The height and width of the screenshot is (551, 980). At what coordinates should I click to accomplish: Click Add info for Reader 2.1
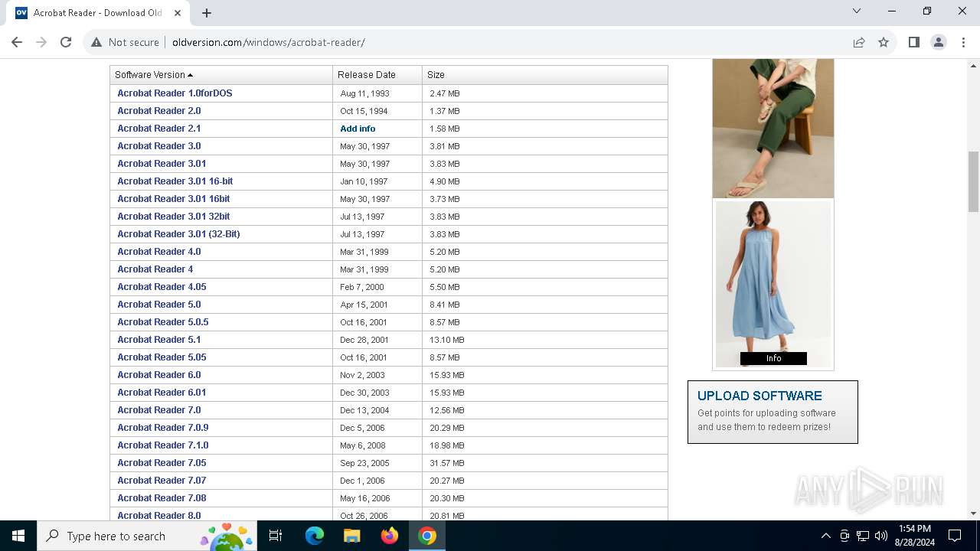click(358, 129)
